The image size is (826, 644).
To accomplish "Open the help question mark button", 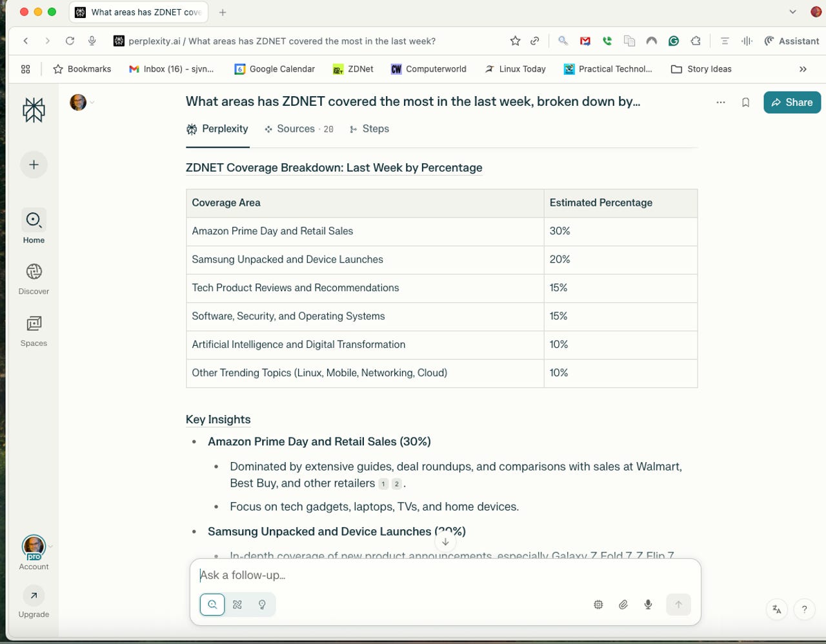I will (804, 609).
